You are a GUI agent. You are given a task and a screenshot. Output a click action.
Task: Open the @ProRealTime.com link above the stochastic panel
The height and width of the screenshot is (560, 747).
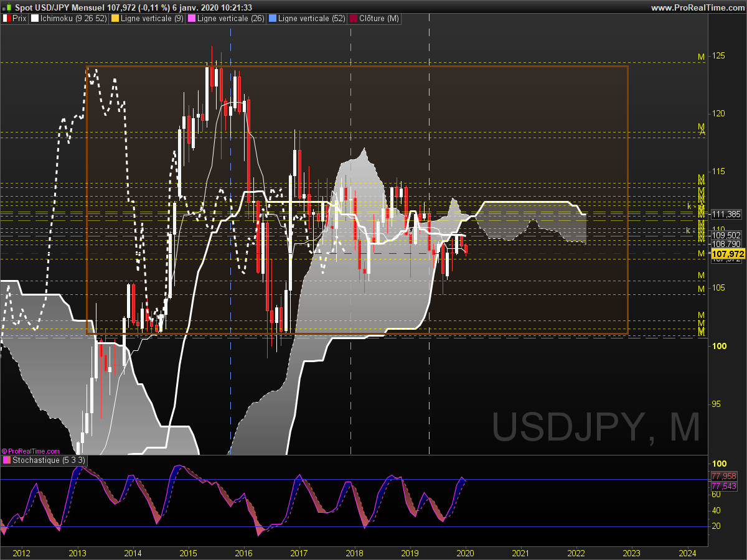[x=31, y=451]
